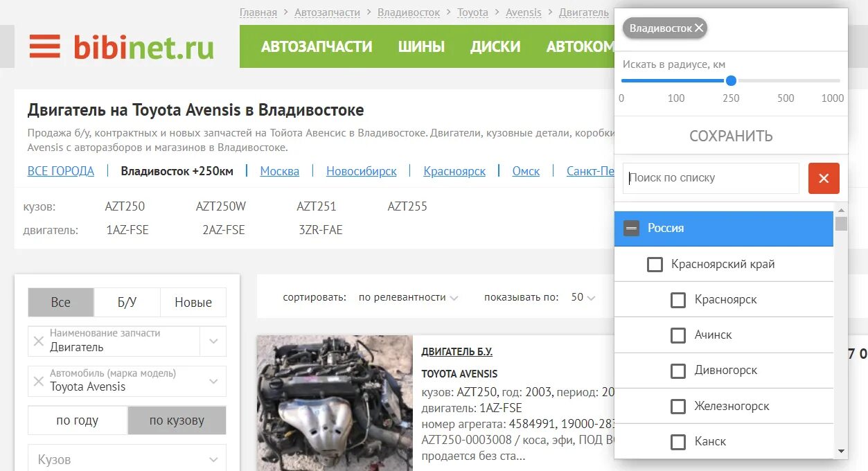Click the bibinet.ru logo
Image resolution: width=868 pixels, height=471 pixels.
pyautogui.click(x=143, y=47)
